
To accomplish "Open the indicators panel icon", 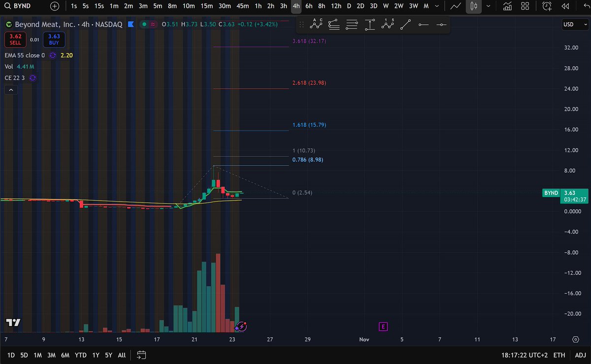I will [x=507, y=6].
